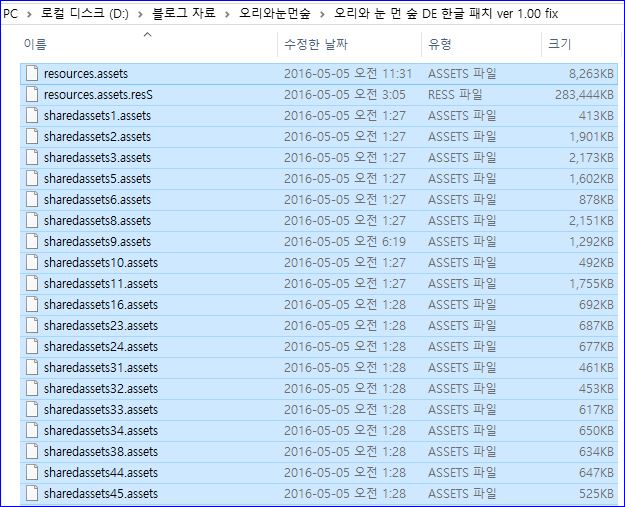The height and width of the screenshot is (507, 625).
Task: Click the file icon beside sharedassets5.assets
Action: [x=32, y=179]
